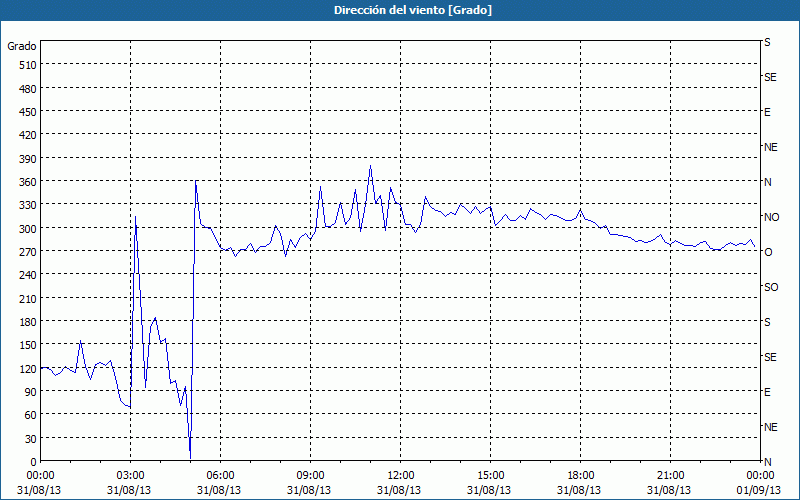The height and width of the screenshot is (500, 800).
Task: Select the "Grado" axis unit label
Action: (x=22, y=46)
